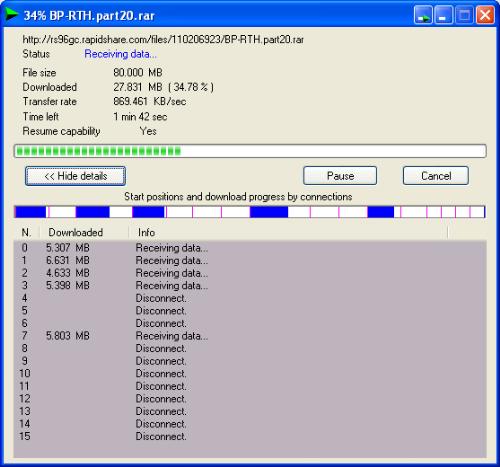The image size is (500, 467).
Task: Select connection 2 row with 4.633 MB
Action: tap(250, 273)
